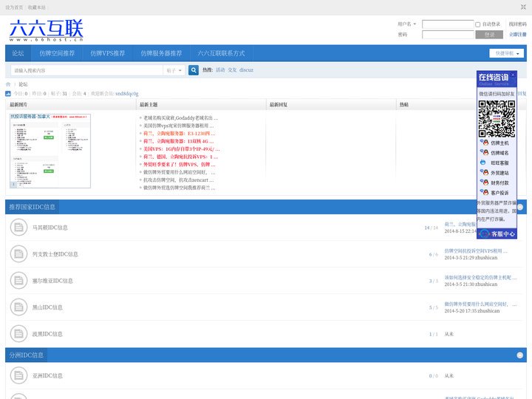Open the 列支敦士登IDC信息 board title

pos(55,253)
